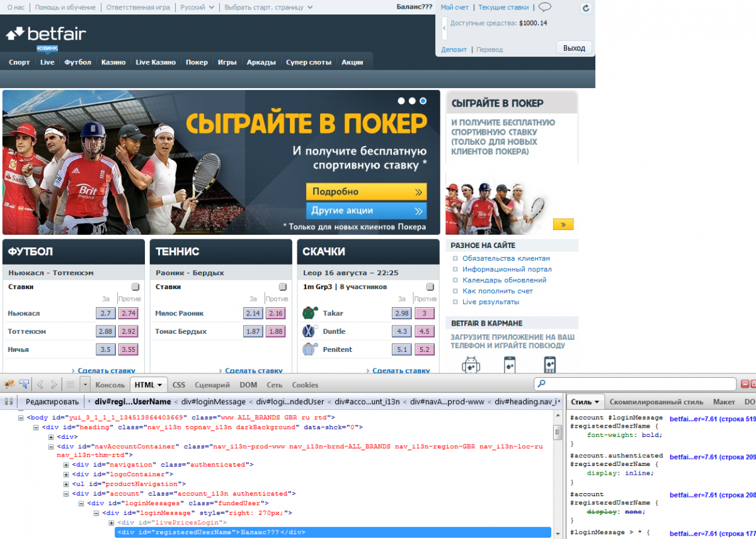Collapse the div#account node
Screen dimensions: 756x539
tap(66, 494)
